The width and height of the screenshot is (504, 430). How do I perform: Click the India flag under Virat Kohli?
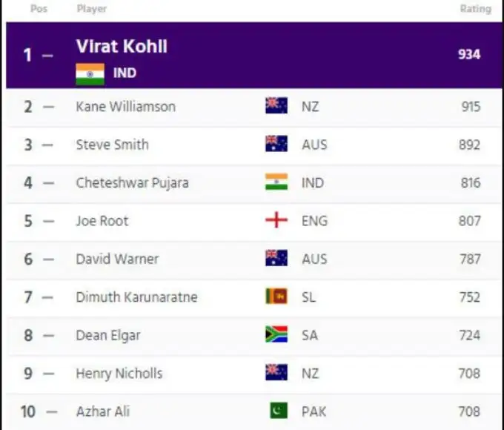click(90, 74)
